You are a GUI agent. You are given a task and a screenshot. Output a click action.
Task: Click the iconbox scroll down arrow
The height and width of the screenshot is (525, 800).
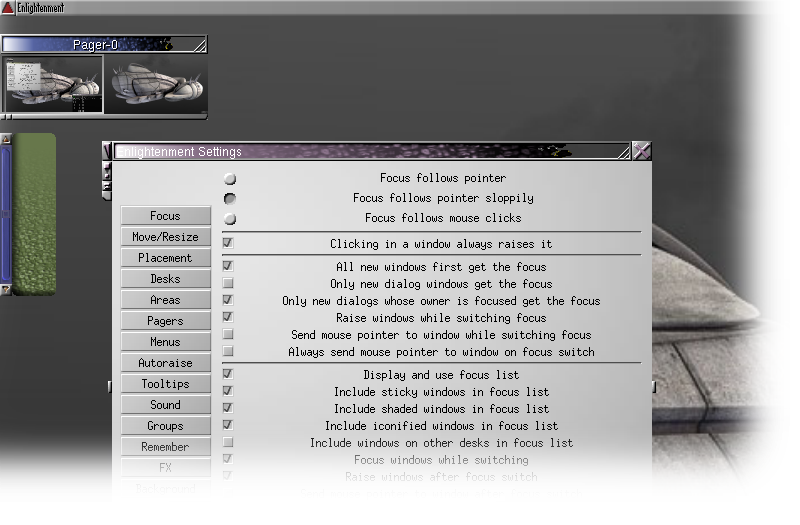coord(6,290)
